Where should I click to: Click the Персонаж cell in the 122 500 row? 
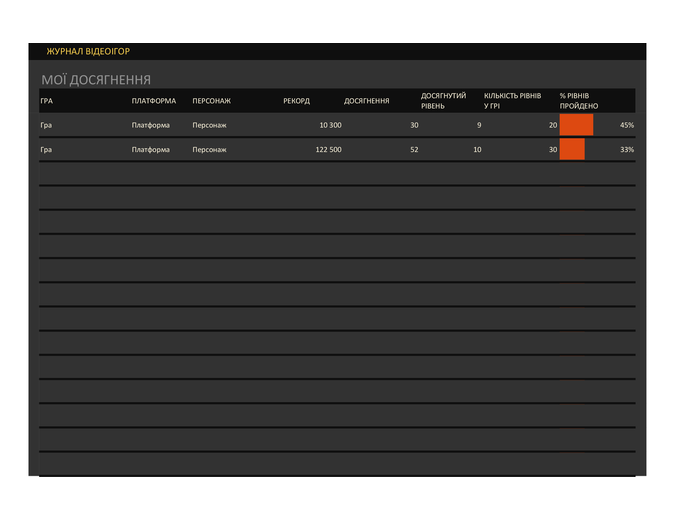tap(209, 150)
